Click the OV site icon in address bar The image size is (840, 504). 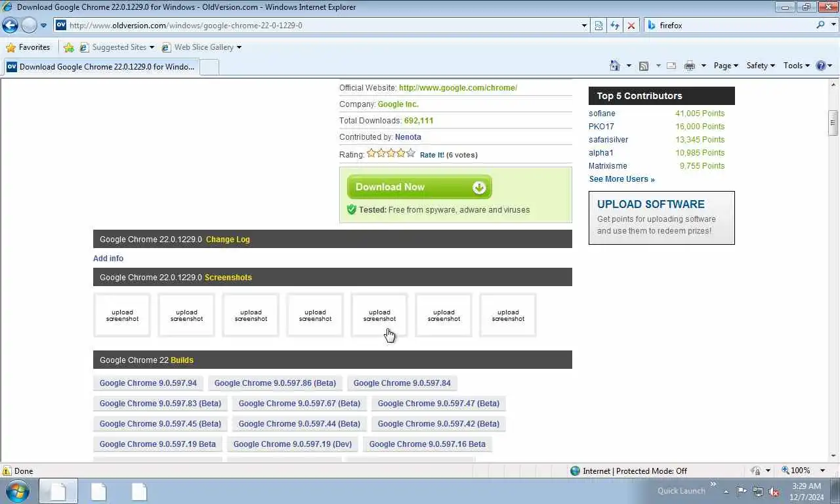coord(61,25)
